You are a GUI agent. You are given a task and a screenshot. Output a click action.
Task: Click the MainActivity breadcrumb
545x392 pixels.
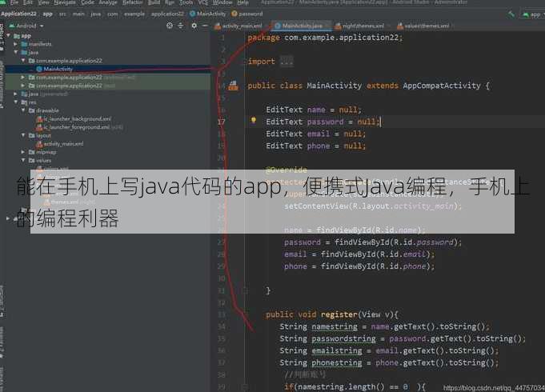[x=207, y=14]
